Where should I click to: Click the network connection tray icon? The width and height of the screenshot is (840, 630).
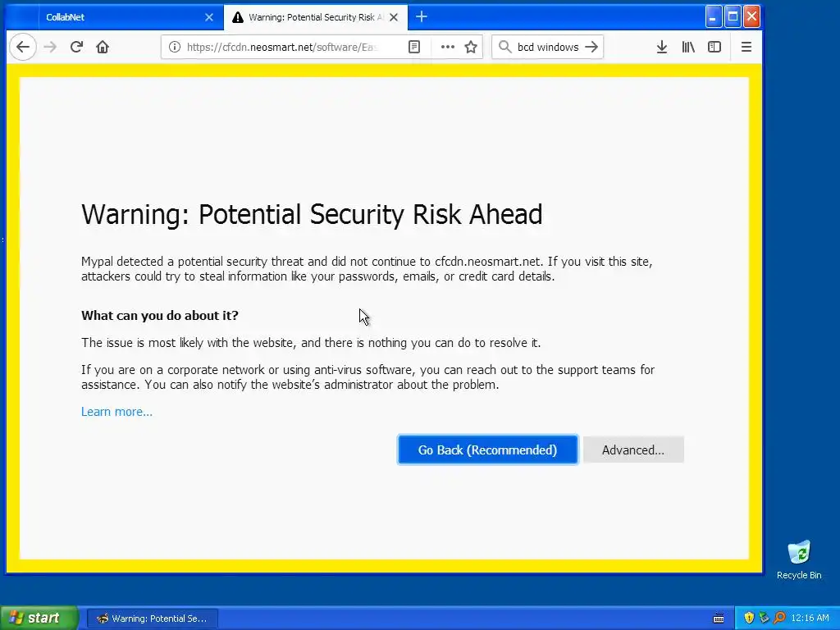pos(764,618)
